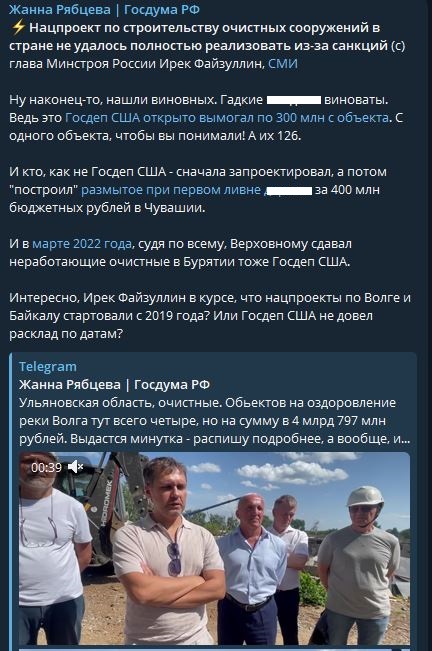432x651 pixels.
Task: Click the redacted box before 'за 400 млн'
Action: pyautogui.click(x=289, y=190)
